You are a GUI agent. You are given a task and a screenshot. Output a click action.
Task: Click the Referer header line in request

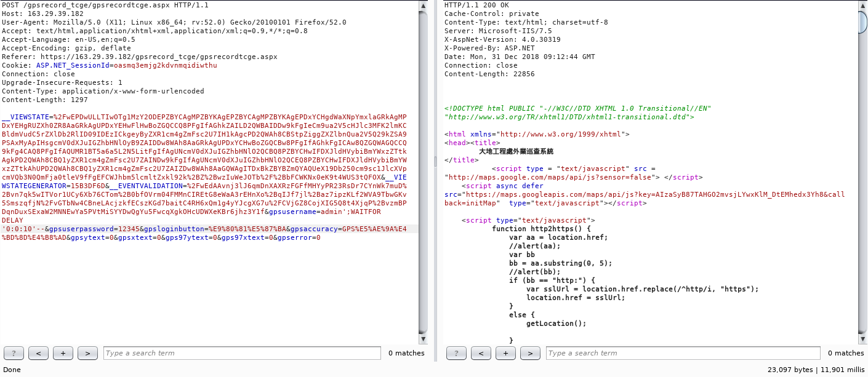coord(140,57)
